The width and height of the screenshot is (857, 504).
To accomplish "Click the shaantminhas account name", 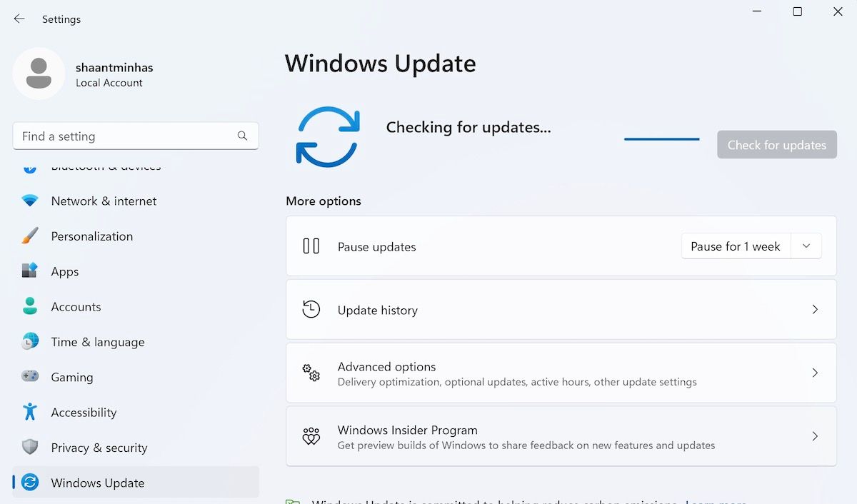I will point(114,67).
